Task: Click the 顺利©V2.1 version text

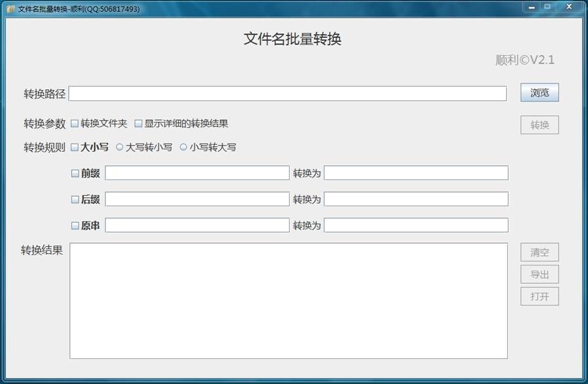Action: pos(525,60)
